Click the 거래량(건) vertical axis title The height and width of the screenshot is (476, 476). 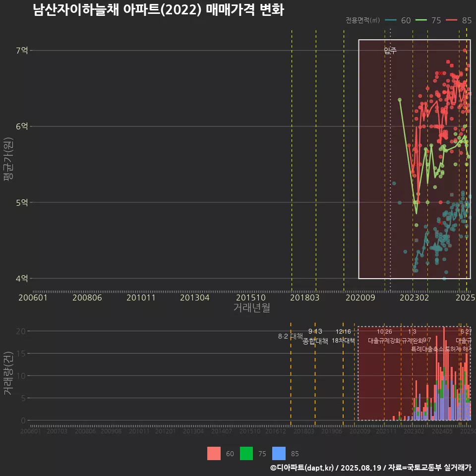click(x=8, y=373)
